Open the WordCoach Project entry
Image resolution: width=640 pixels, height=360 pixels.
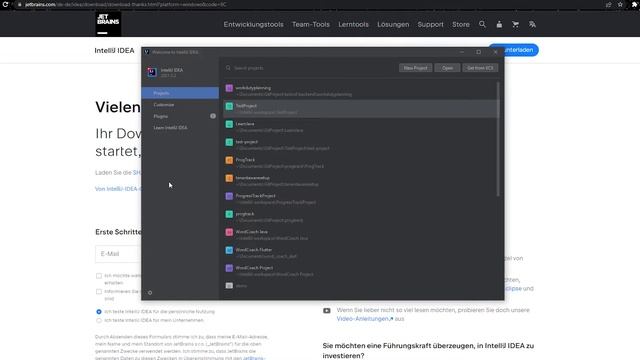360,270
